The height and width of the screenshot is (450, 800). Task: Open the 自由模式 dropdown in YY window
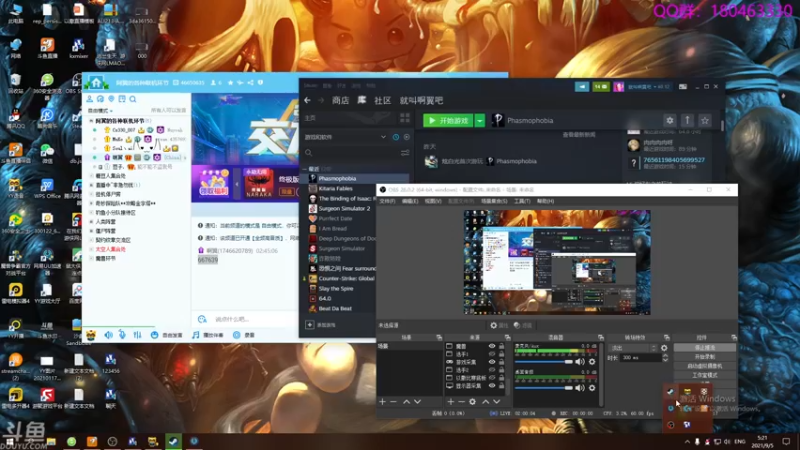(x=100, y=110)
